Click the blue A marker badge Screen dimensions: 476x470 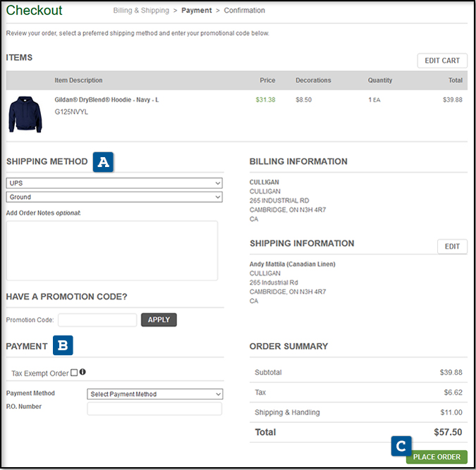click(x=104, y=162)
